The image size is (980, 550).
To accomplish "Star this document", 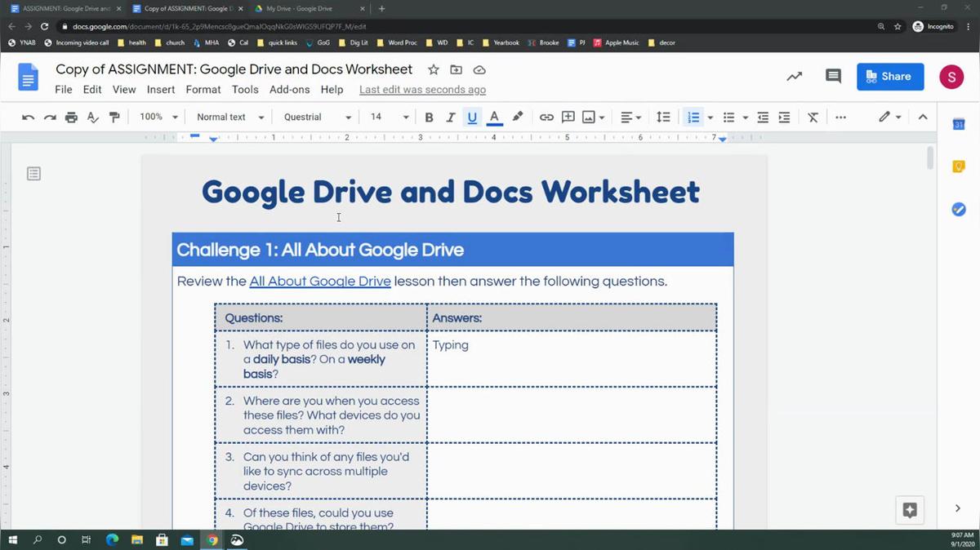I will click(434, 70).
